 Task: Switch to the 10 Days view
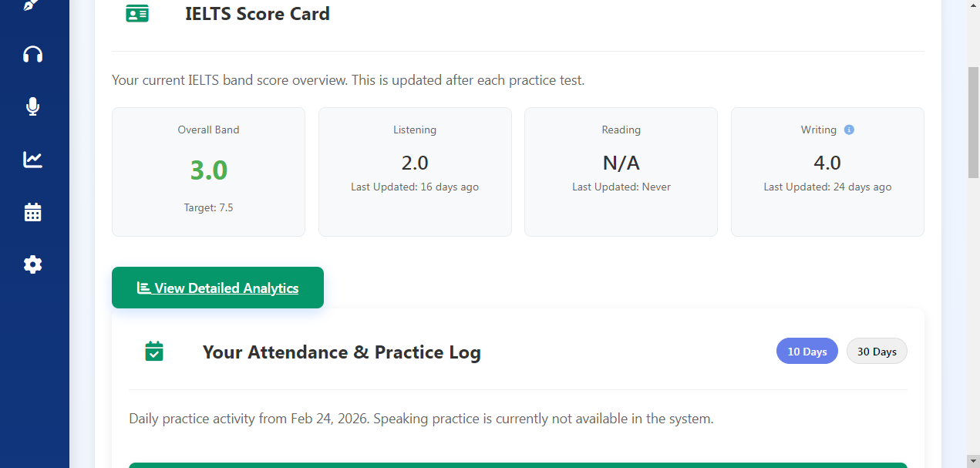[x=807, y=351]
